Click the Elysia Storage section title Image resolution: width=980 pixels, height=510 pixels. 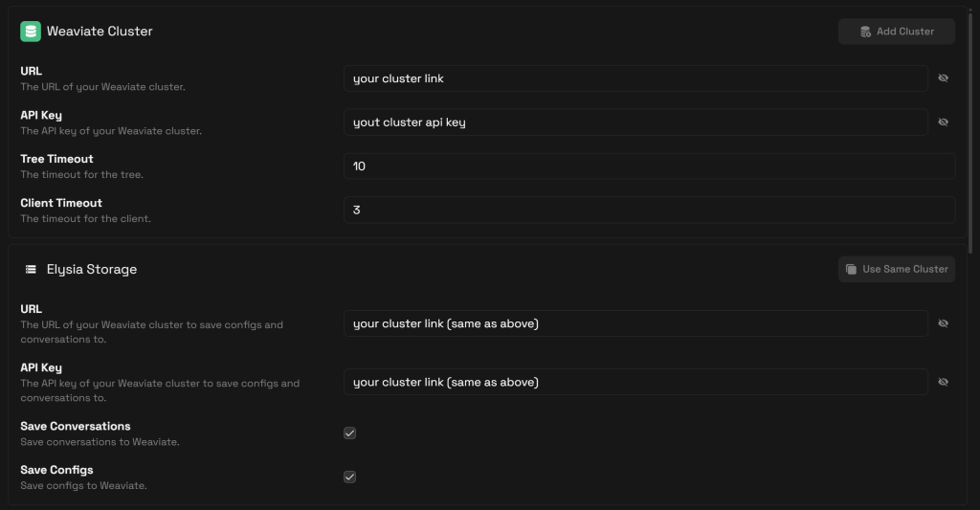click(x=92, y=270)
